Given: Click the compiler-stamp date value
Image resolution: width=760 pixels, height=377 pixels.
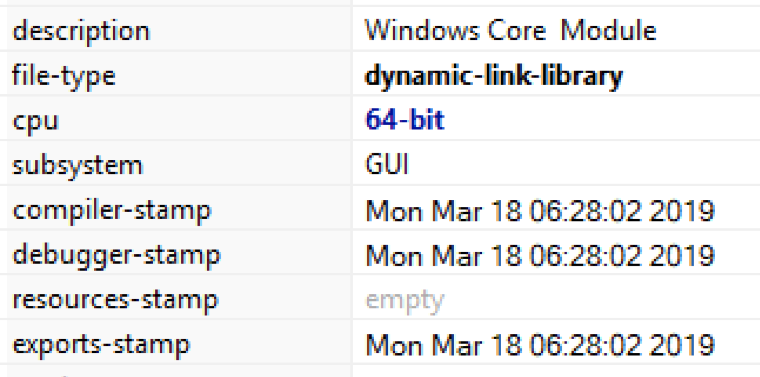Looking at the screenshot, I should (540, 210).
